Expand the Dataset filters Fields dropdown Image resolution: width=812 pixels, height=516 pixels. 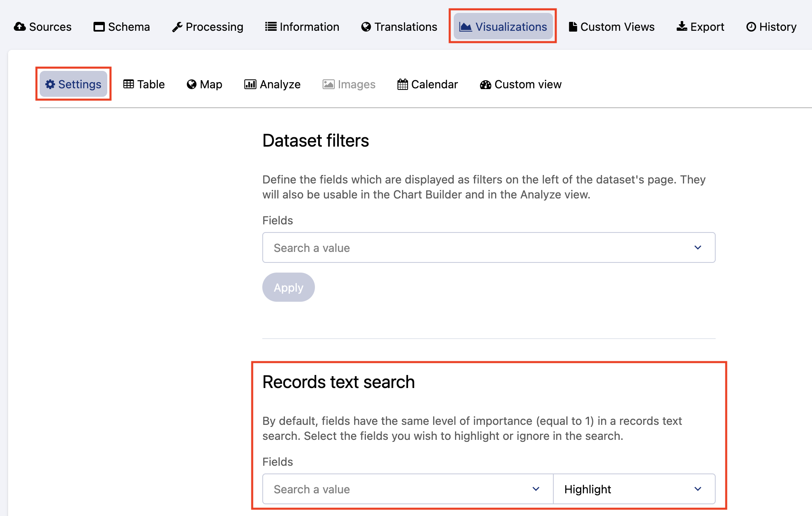[x=697, y=247]
